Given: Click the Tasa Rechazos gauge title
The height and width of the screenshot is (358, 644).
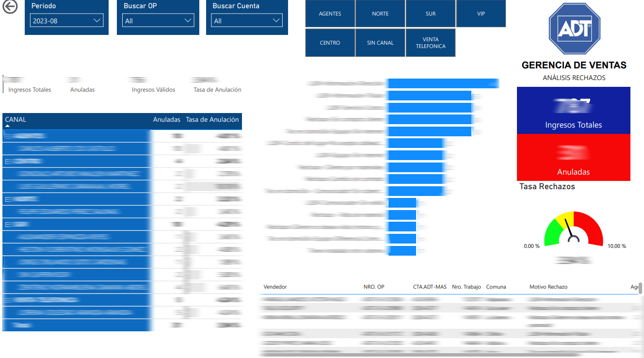Looking at the screenshot, I should pyautogui.click(x=547, y=186).
